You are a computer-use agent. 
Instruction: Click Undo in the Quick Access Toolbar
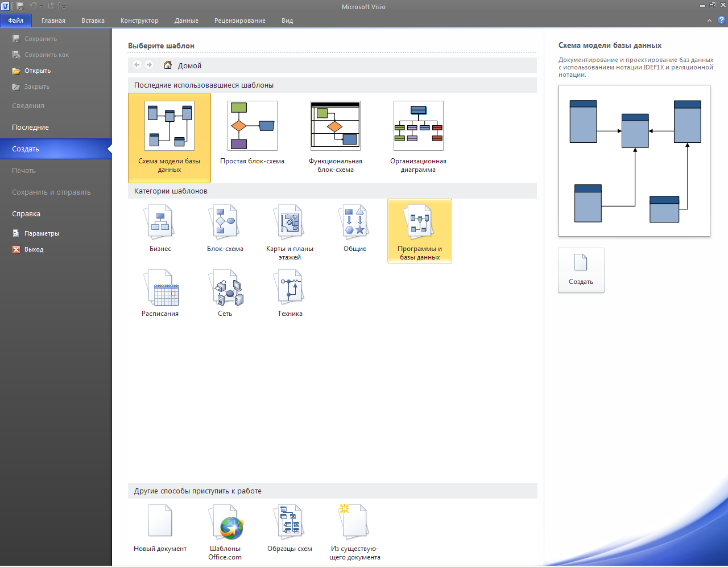(33, 6)
